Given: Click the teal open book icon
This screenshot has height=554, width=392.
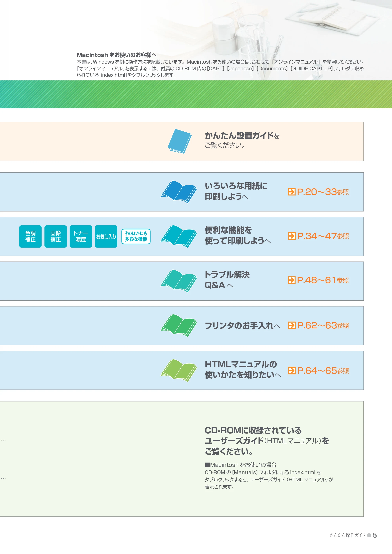Looking at the screenshot, I should pos(179,281).
